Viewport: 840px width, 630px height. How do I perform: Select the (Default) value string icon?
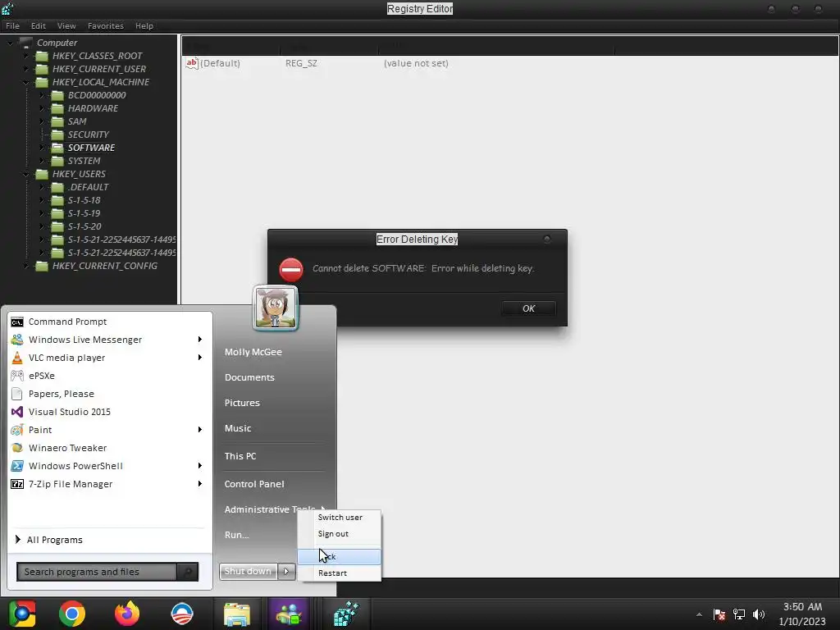(192, 63)
